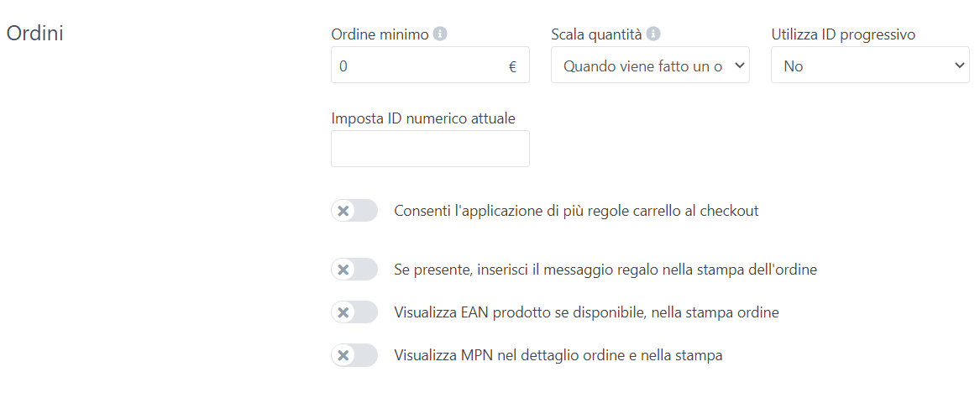The height and width of the screenshot is (414, 980).
Task: Click the Visualizza EAN prodotto label text
Action: (586, 312)
